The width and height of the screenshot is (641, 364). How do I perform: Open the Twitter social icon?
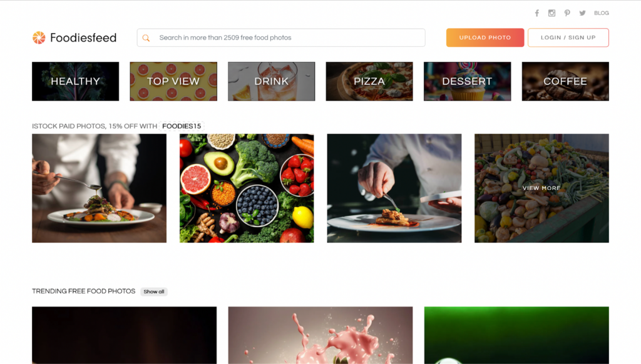[x=582, y=13]
